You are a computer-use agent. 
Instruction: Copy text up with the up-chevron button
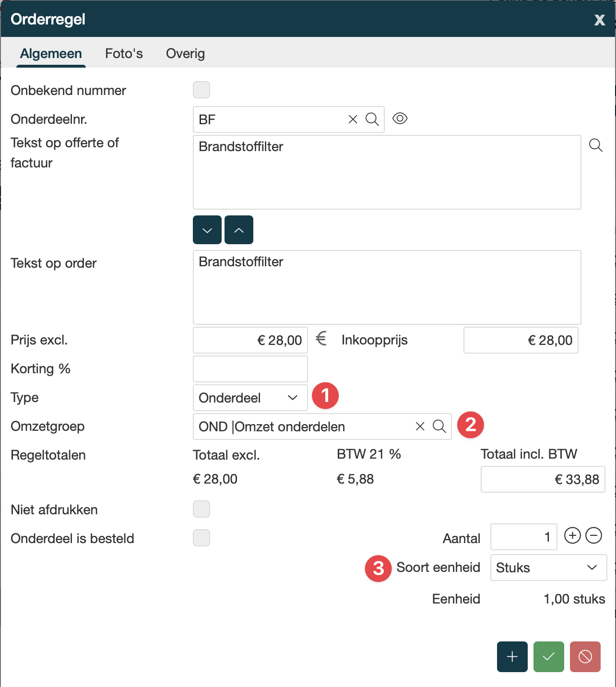point(239,230)
